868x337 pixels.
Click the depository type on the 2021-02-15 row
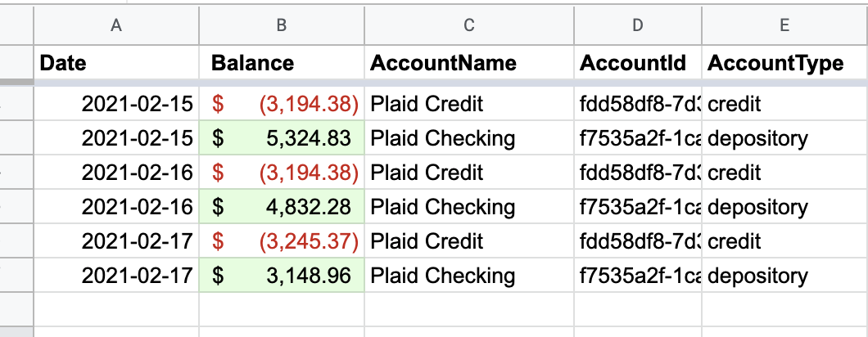coord(784,137)
